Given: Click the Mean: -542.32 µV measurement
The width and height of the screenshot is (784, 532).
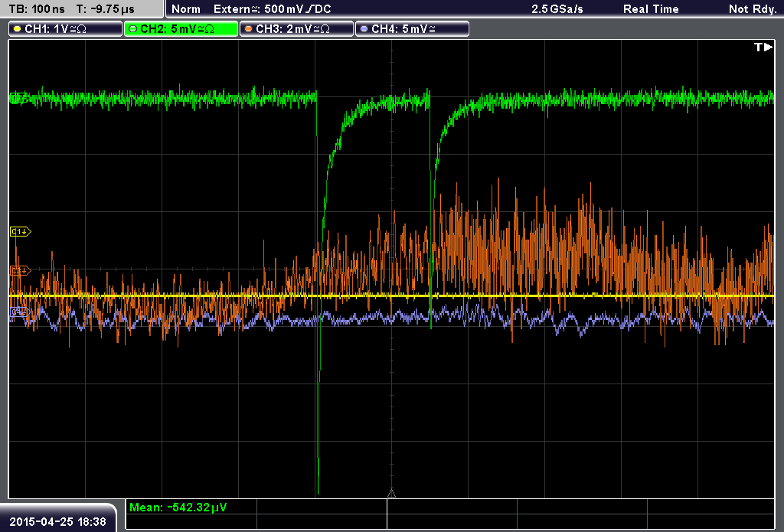Looking at the screenshot, I should [178, 508].
